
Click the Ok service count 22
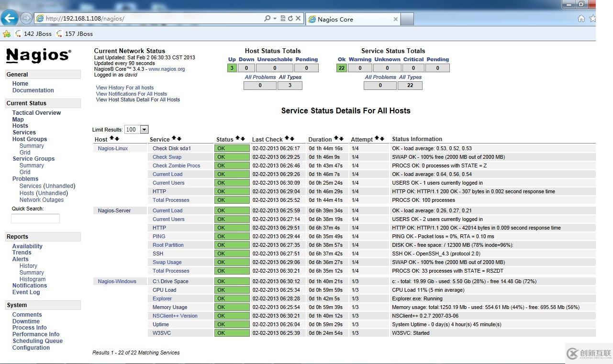pos(342,68)
